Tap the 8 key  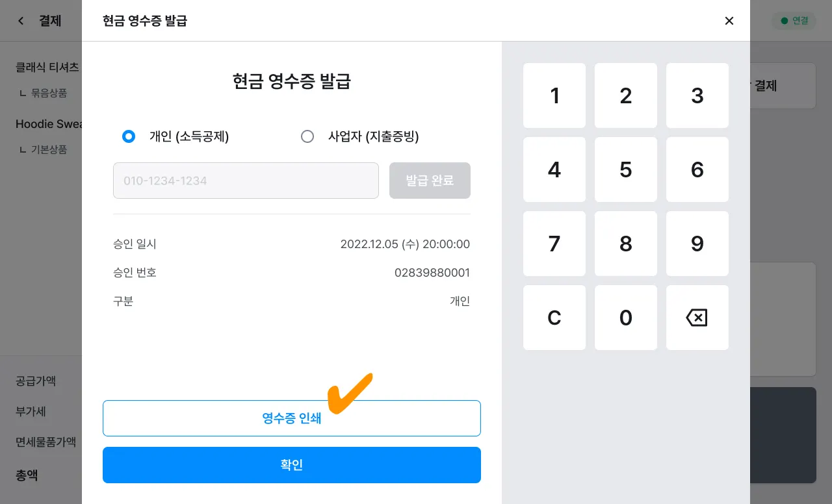click(x=625, y=244)
